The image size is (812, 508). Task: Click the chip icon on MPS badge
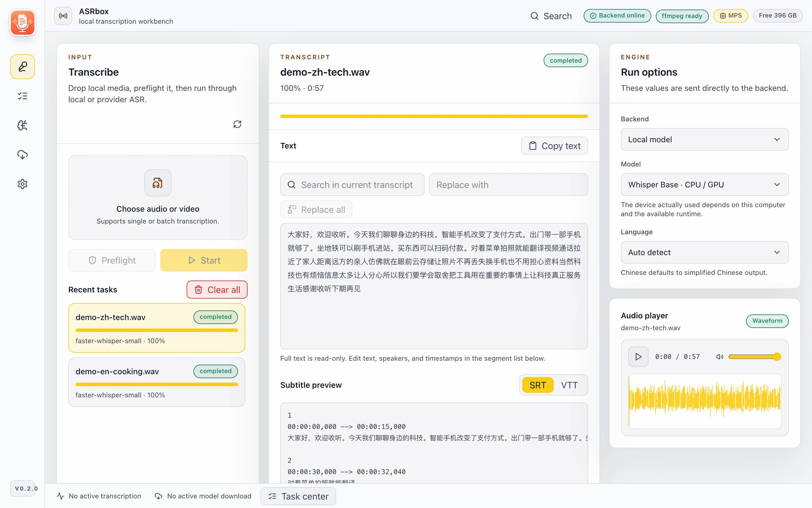[x=723, y=16]
